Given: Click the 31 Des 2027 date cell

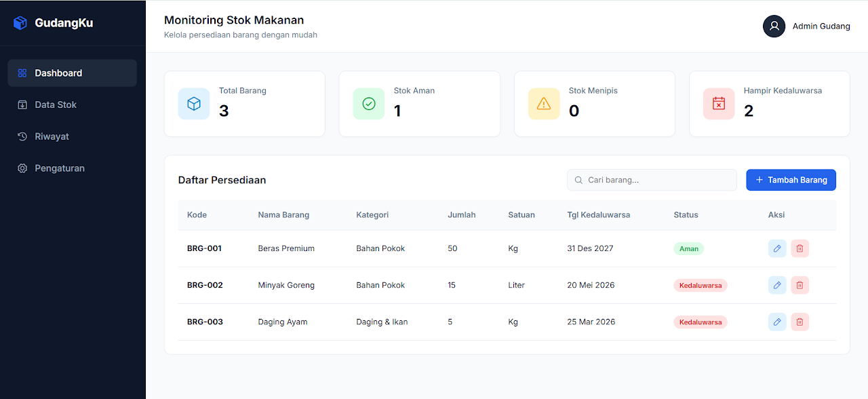Looking at the screenshot, I should point(590,248).
